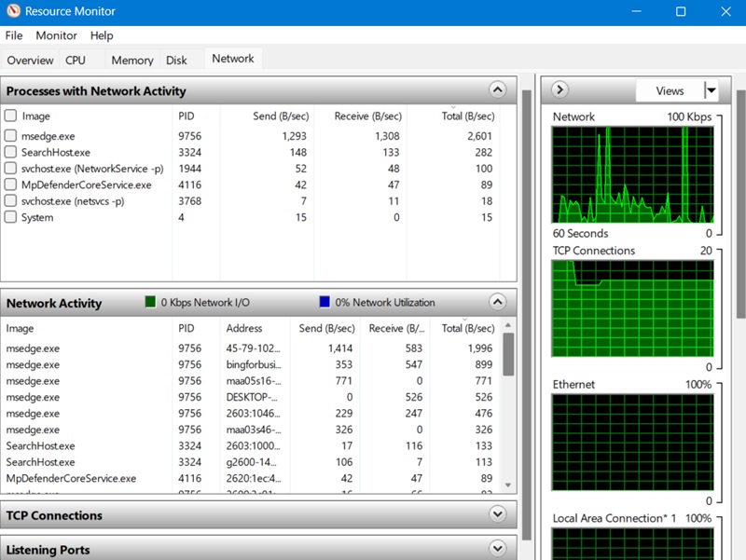This screenshot has height=560, width=746.
Task: Check SearchHost.exe in the process list
Action: [x=10, y=152]
